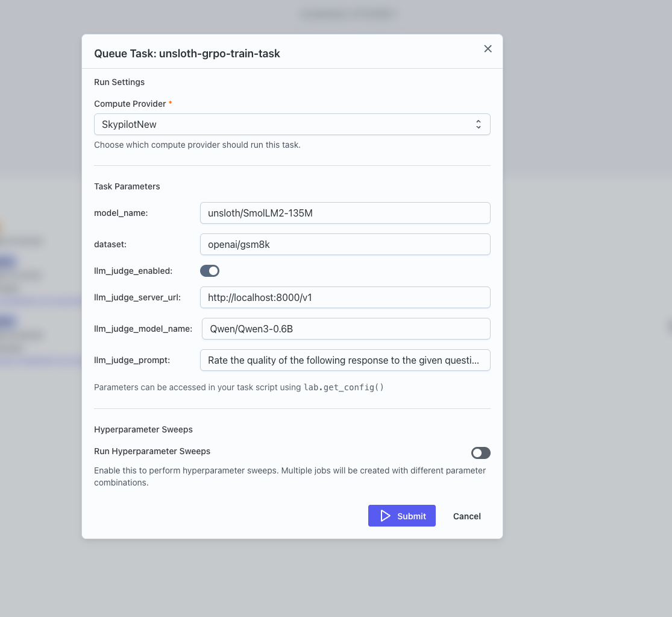Click the Task Parameters section label
Viewport: 672px width, 617px height.
127,186
